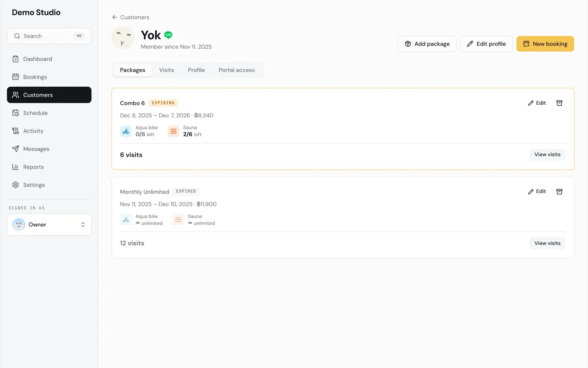The height and width of the screenshot is (368, 588).
Task: Go back to the Customers list
Action: pyautogui.click(x=131, y=17)
